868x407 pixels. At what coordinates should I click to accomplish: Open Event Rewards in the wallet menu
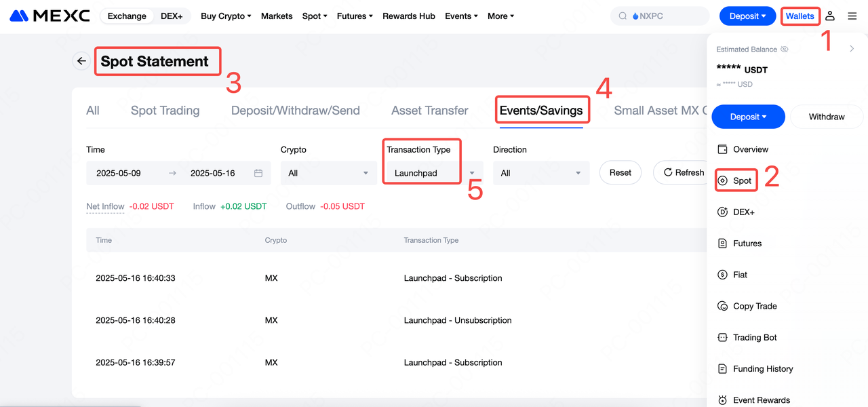pyautogui.click(x=762, y=400)
